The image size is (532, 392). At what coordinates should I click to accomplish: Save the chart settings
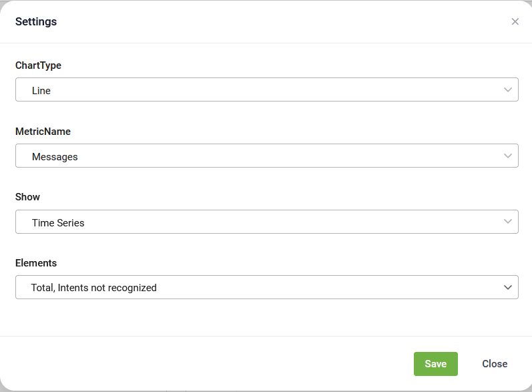(x=436, y=364)
